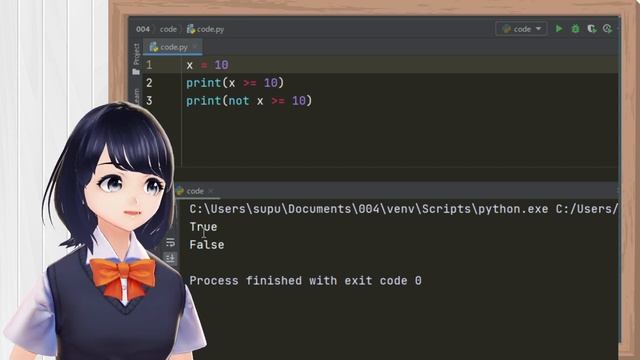Toggle scroll to end icon in Run panel
The height and width of the screenshot is (360, 640).
coord(170,258)
